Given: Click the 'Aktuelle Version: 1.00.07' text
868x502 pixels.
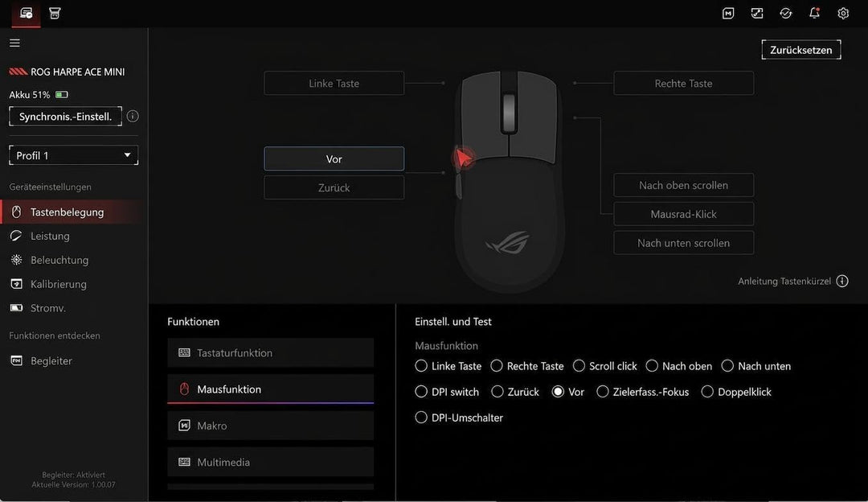Looking at the screenshot, I should [x=73, y=484].
